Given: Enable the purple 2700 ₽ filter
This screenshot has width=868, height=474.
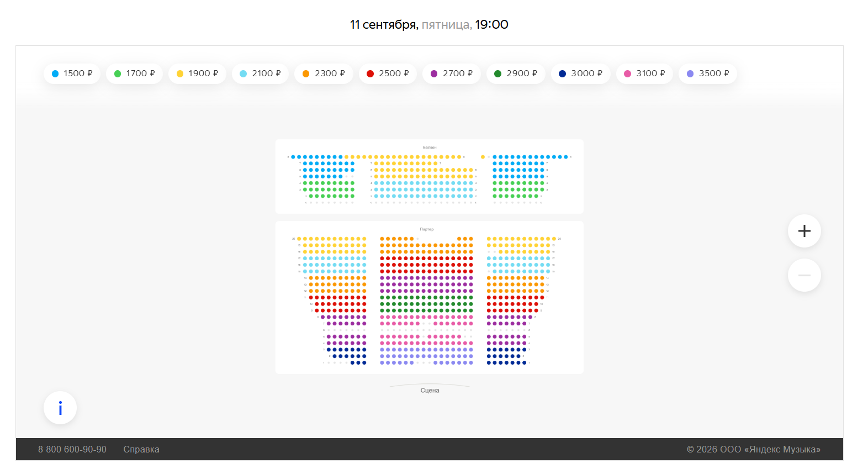Looking at the screenshot, I should click(x=451, y=73).
